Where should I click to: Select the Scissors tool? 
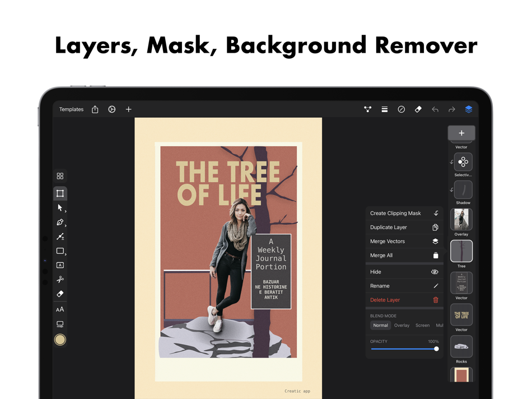[60, 280]
